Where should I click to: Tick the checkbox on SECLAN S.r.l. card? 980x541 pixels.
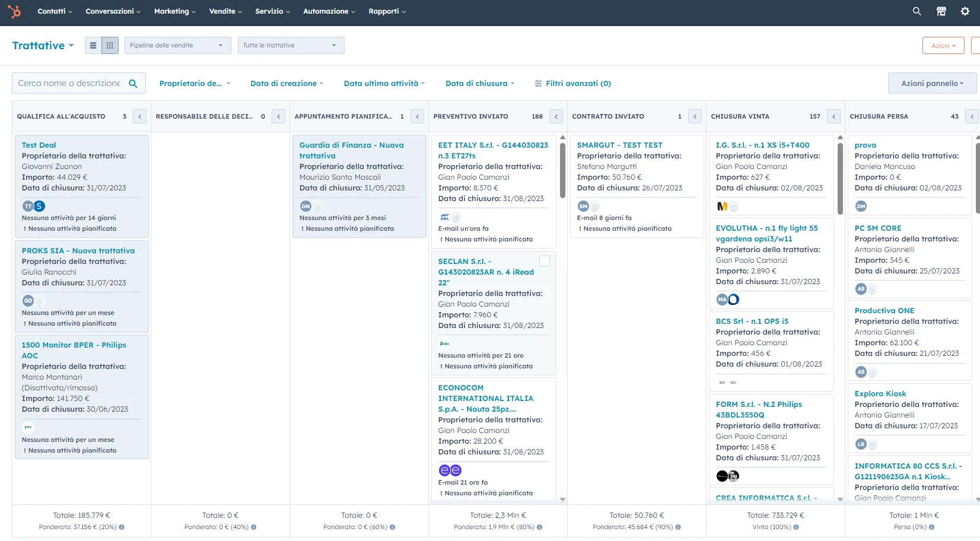coord(544,262)
